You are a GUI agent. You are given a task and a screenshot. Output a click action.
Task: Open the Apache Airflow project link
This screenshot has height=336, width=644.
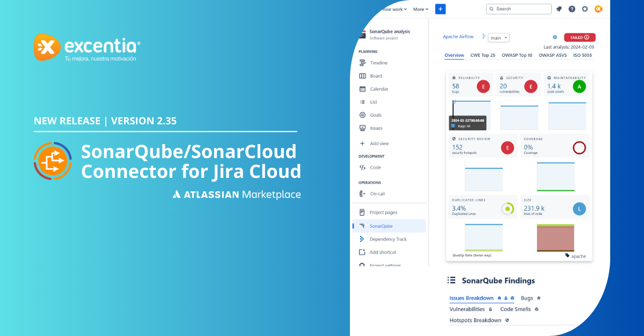pyautogui.click(x=458, y=36)
